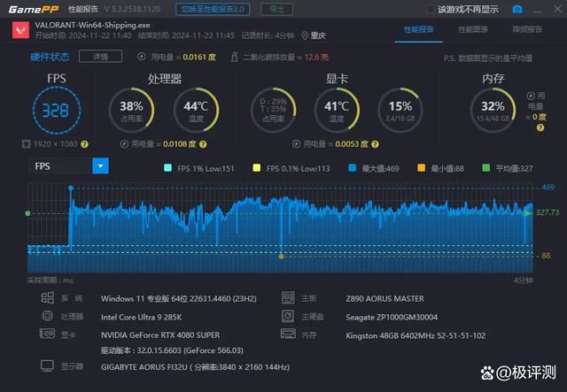The image size is (567, 392).
Task: Click the CPU 44℃ temperature gauge
Action: pyautogui.click(x=196, y=111)
